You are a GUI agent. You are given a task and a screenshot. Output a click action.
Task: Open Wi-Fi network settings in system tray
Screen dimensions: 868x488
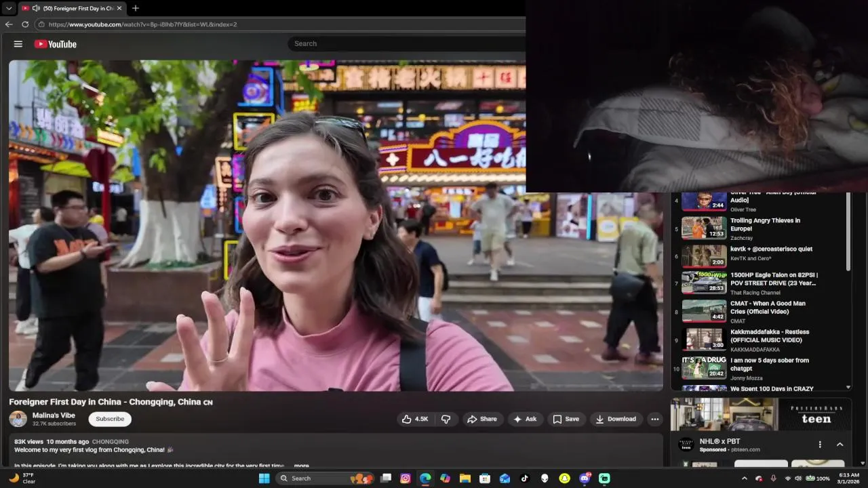click(x=788, y=478)
